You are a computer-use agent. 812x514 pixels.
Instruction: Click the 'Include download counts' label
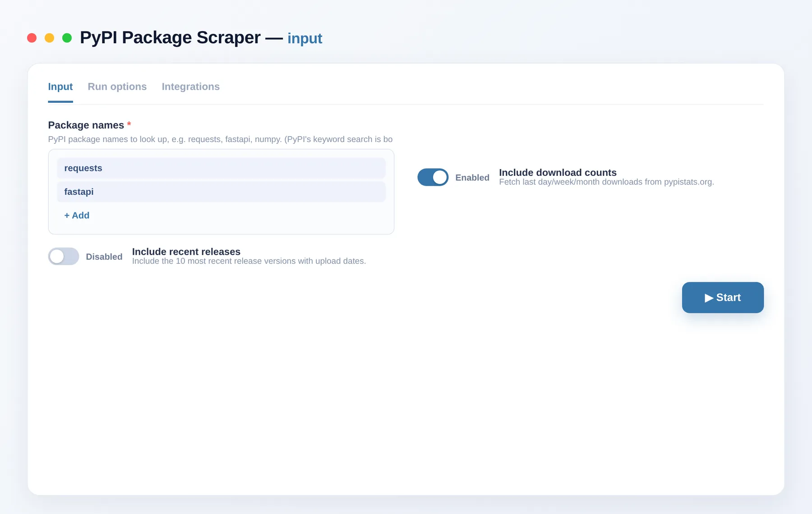[x=558, y=172]
